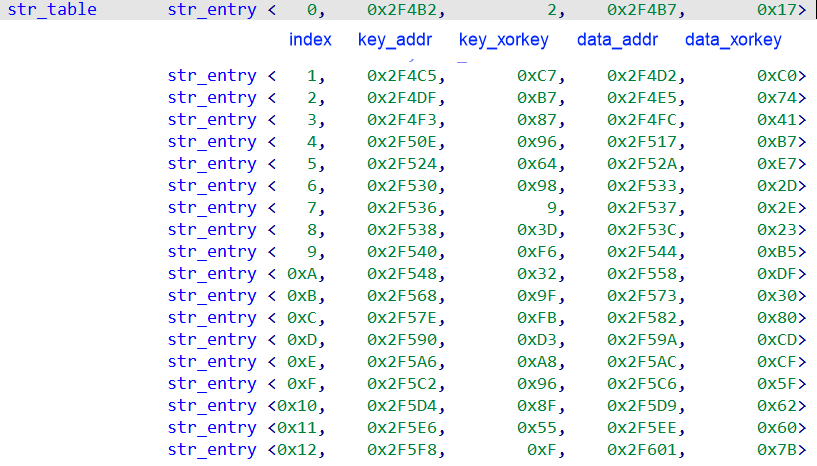Select data address 0x2F53C
817x466 pixels.
[641, 229]
